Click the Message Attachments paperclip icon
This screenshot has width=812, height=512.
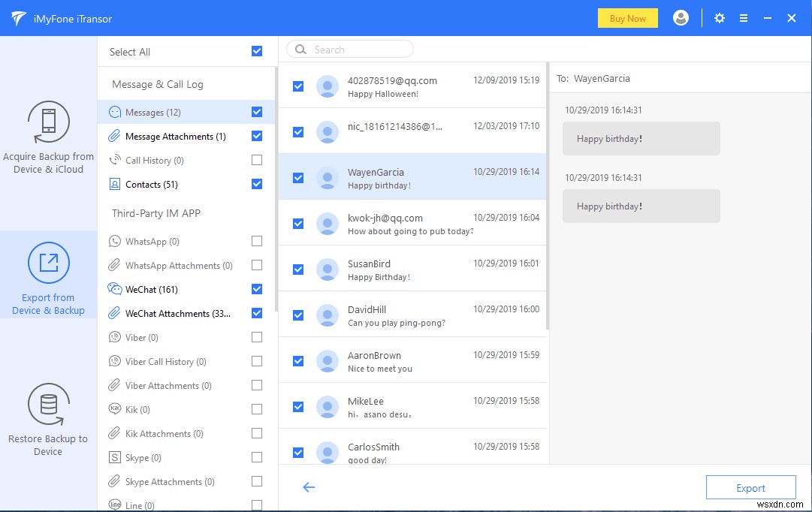[x=115, y=136]
